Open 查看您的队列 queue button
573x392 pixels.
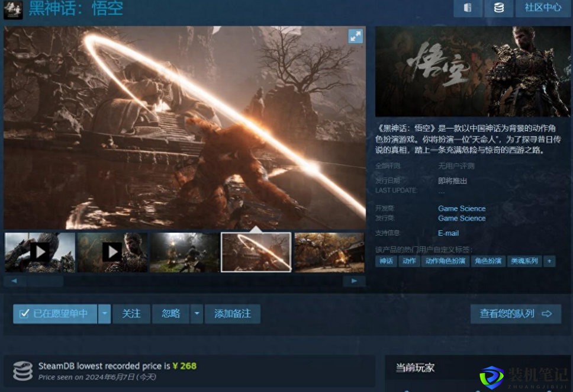516,314
